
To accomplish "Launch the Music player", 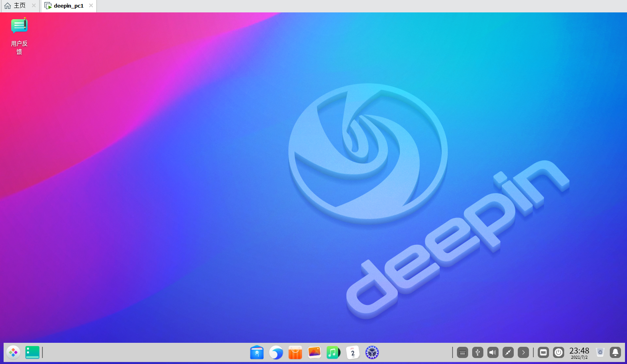I will point(333,352).
